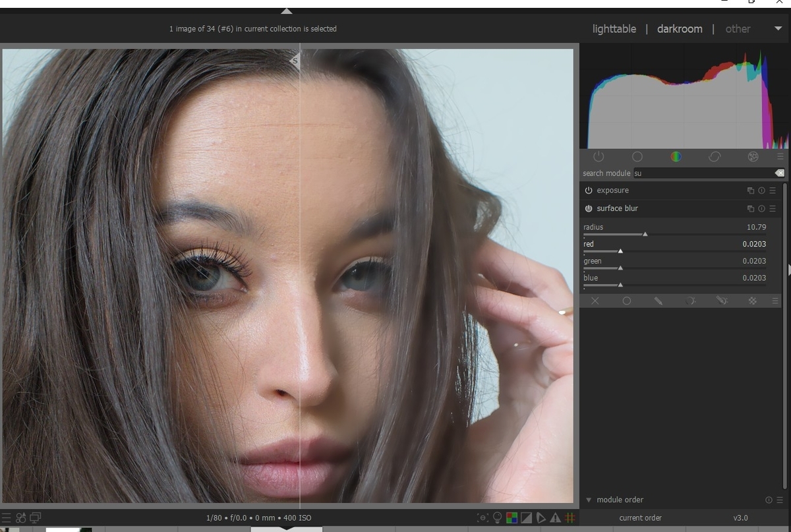Open other views menu
The width and height of the screenshot is (791, 532).
(738, 29)
